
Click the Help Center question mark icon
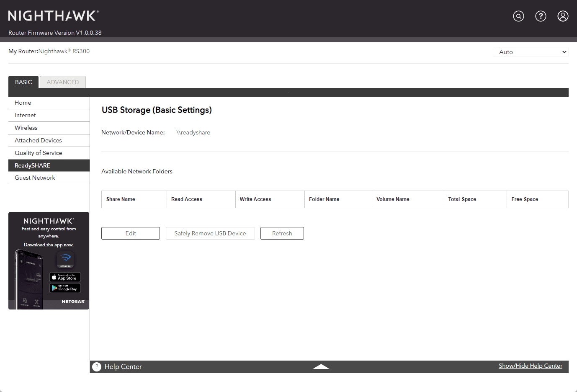(x=97, y=367)
